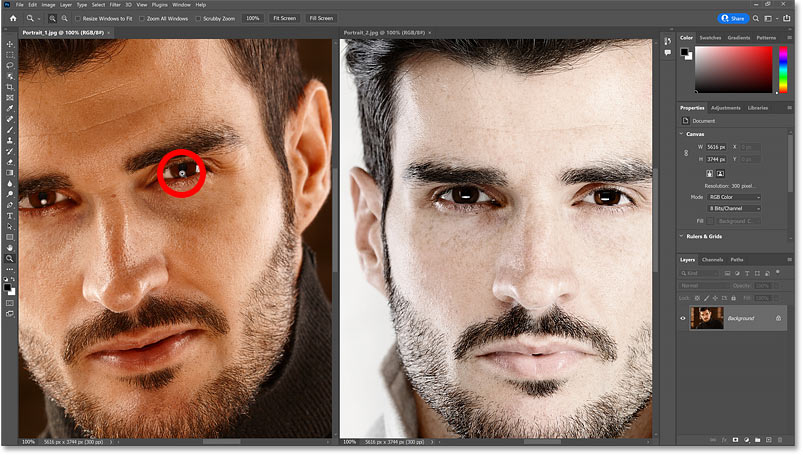This screenshot has width=803, height=455.
Task: Open the Search icon next to Share
Action: click(756, 18)
